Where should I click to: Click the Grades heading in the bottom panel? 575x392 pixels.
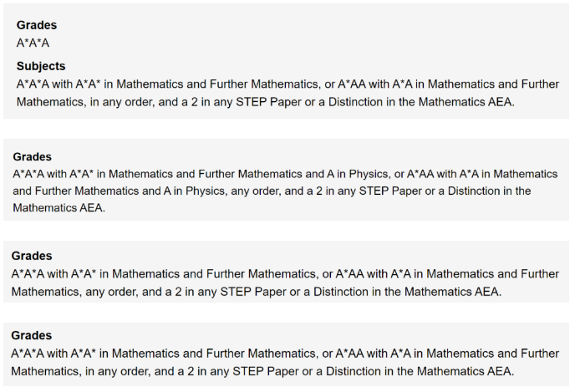(x=32, y=335)
